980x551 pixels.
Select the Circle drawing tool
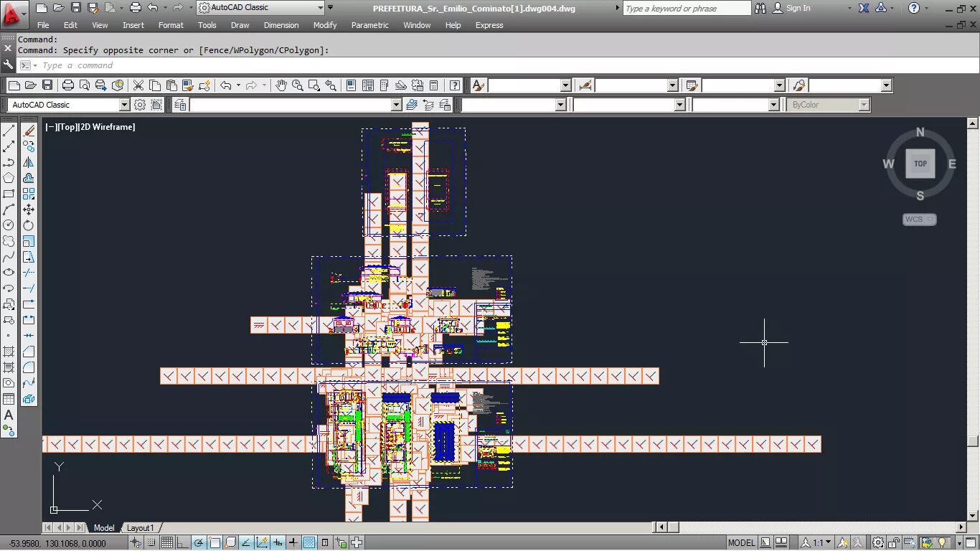coord(9,225)
